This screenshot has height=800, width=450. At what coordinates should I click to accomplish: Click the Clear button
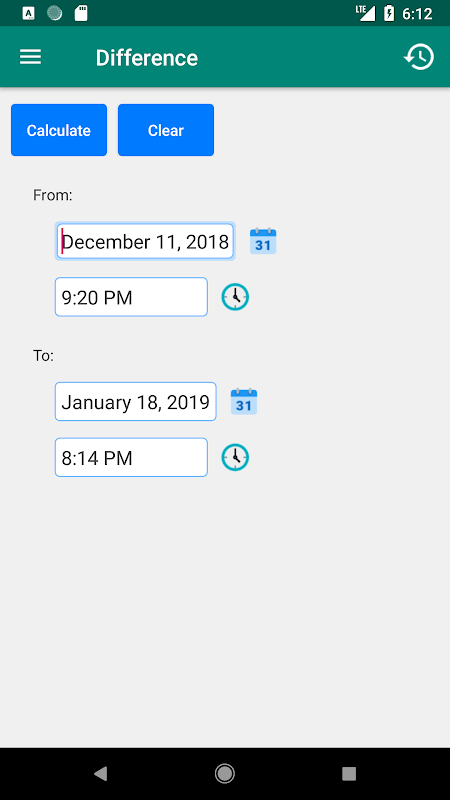166,130
